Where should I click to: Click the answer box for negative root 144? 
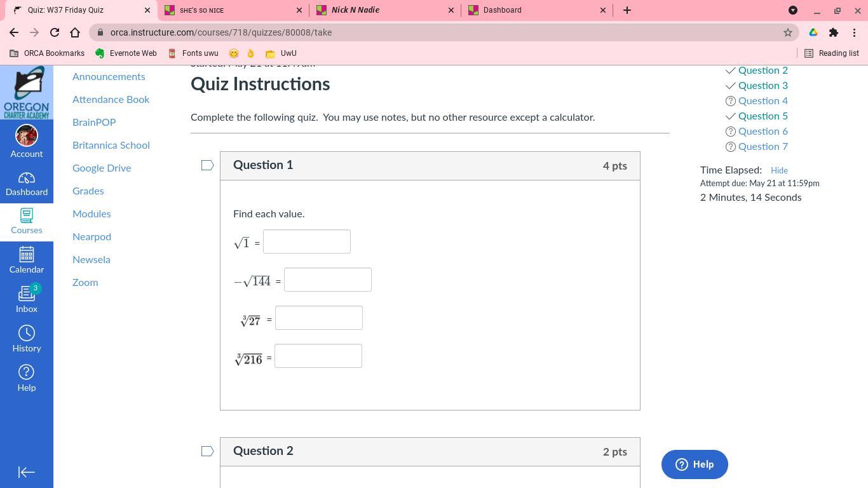(328, 280)
